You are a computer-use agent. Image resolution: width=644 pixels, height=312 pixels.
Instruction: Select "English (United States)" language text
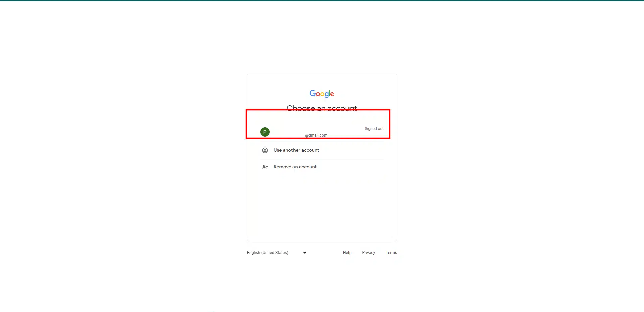(x=267, y=252)
